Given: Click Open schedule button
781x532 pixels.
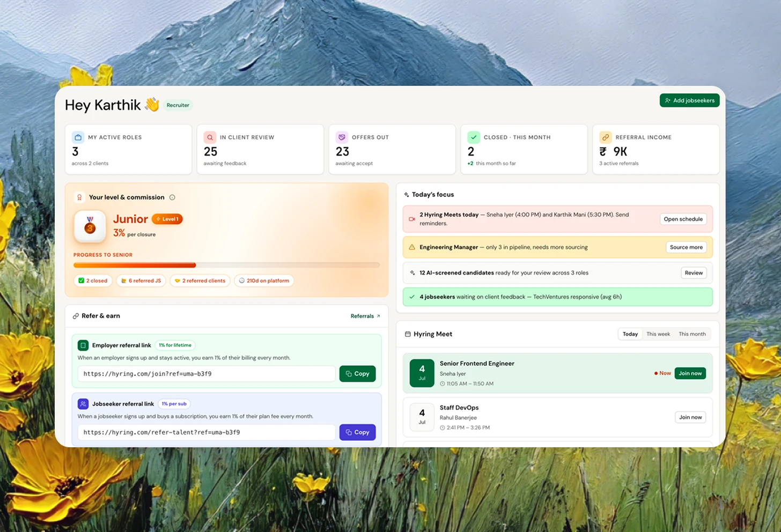Looking at the screenshot, I should tap(683, 219).
